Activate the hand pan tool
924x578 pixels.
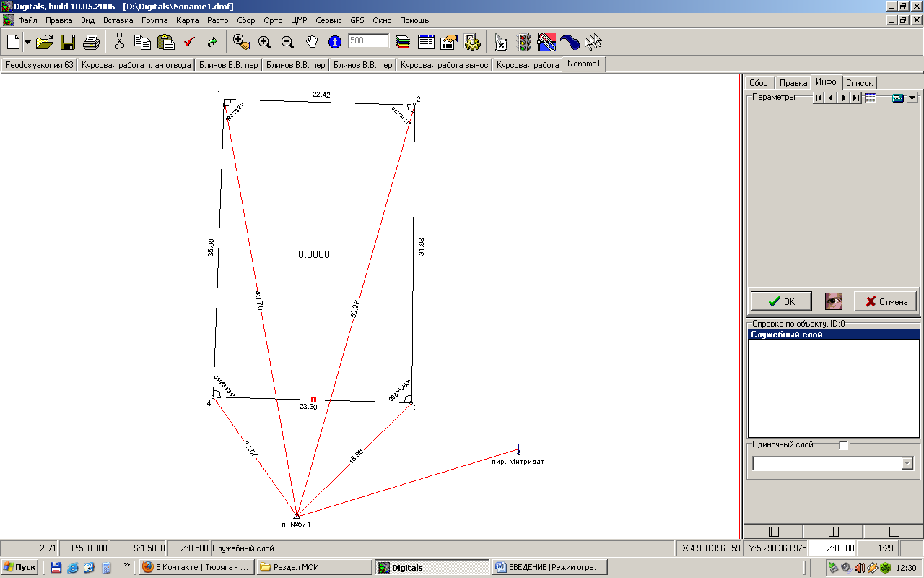tap(311, 42)
